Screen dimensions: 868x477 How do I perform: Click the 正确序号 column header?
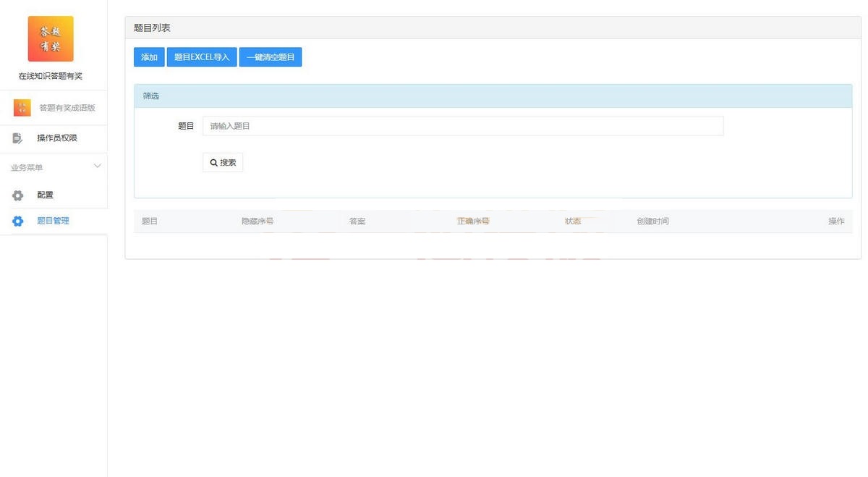pyautogui.click(x=473, y=221)
